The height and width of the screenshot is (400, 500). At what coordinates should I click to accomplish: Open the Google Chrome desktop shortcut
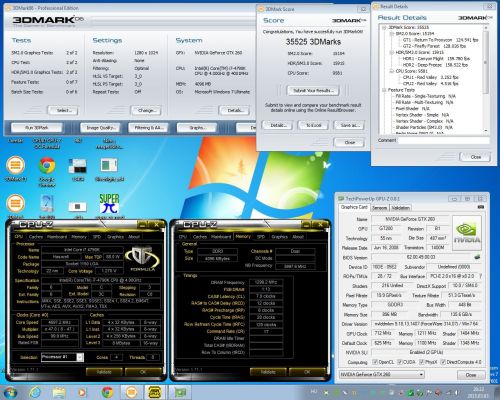47,166
